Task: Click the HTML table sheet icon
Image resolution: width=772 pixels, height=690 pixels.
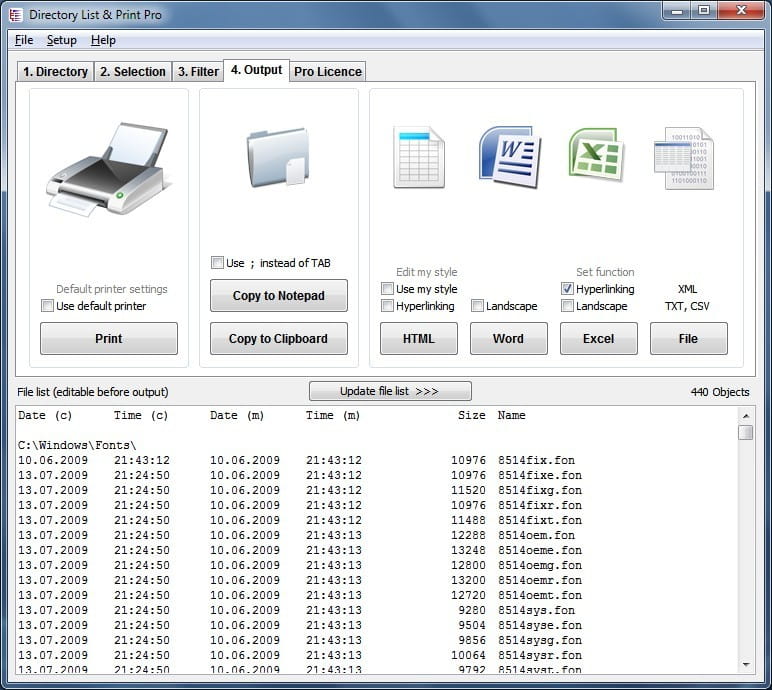Action: 418,157
